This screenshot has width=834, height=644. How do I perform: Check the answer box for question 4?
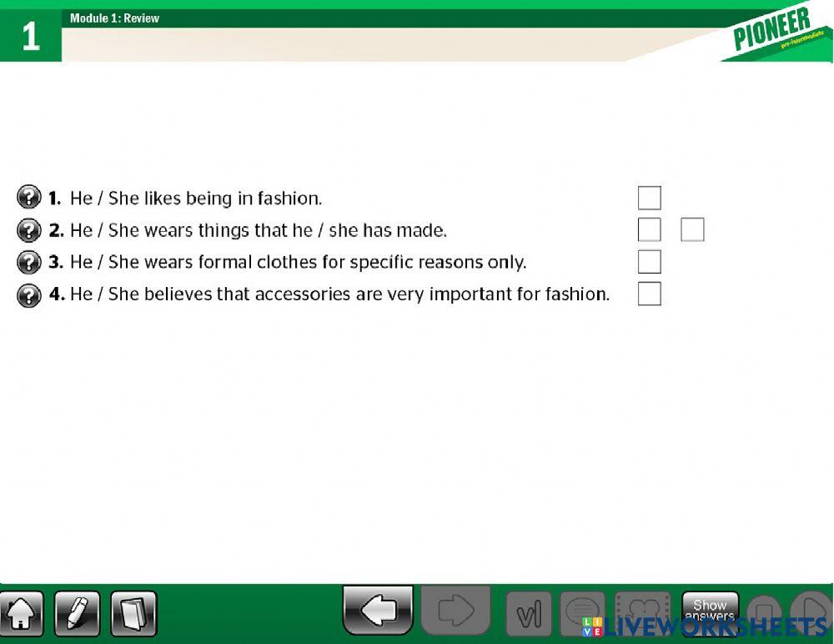[x=650, y=294]
